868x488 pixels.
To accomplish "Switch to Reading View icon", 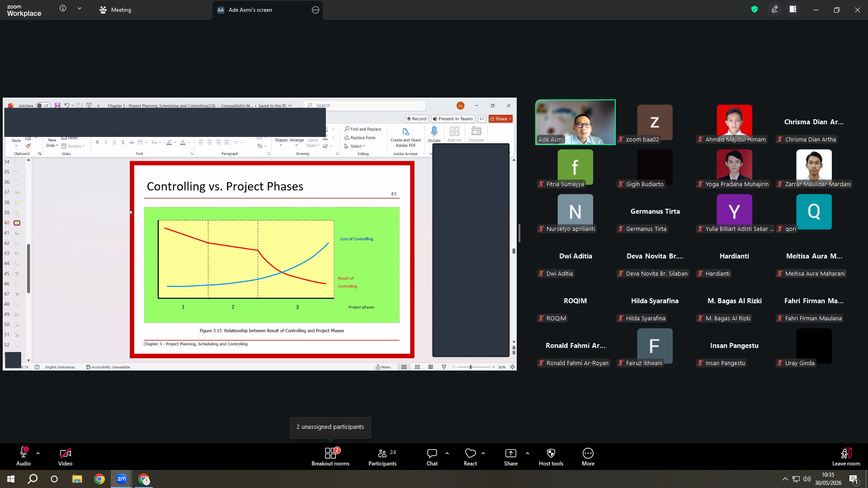I will coord(430,367).
